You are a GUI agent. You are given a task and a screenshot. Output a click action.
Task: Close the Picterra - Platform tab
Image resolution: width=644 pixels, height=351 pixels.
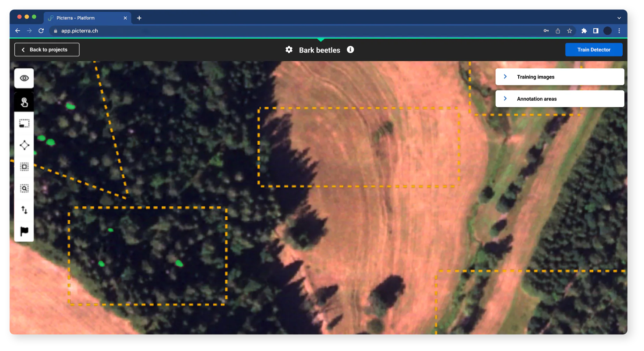125,18
